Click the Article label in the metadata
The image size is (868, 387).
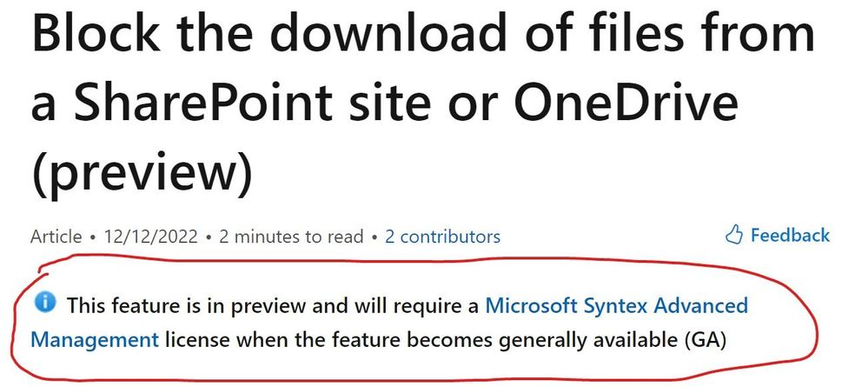click(x=56, y=237)
